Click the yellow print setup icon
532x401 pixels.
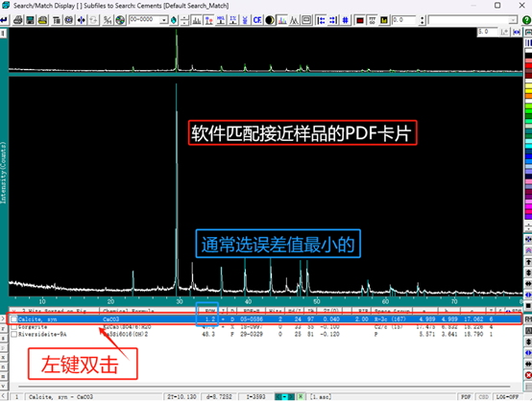pos(42,20)
